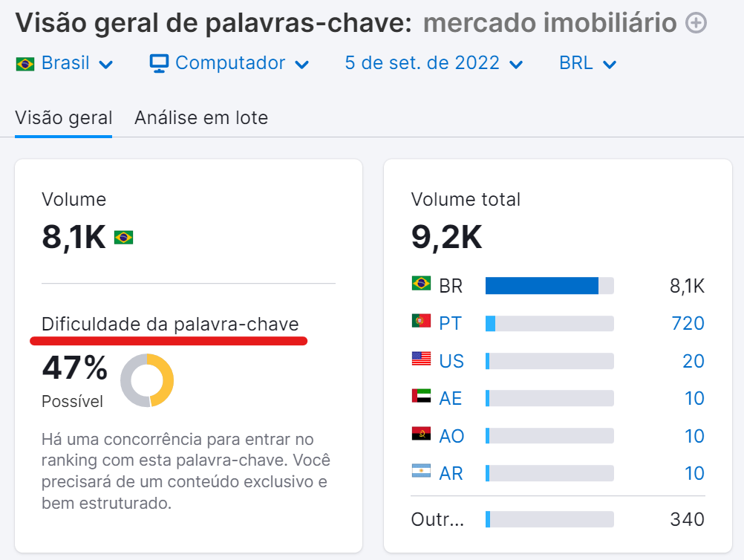Click the keyword difficulty donut chart
Screen dimensions: 744x560
click(x=148, y=380)
